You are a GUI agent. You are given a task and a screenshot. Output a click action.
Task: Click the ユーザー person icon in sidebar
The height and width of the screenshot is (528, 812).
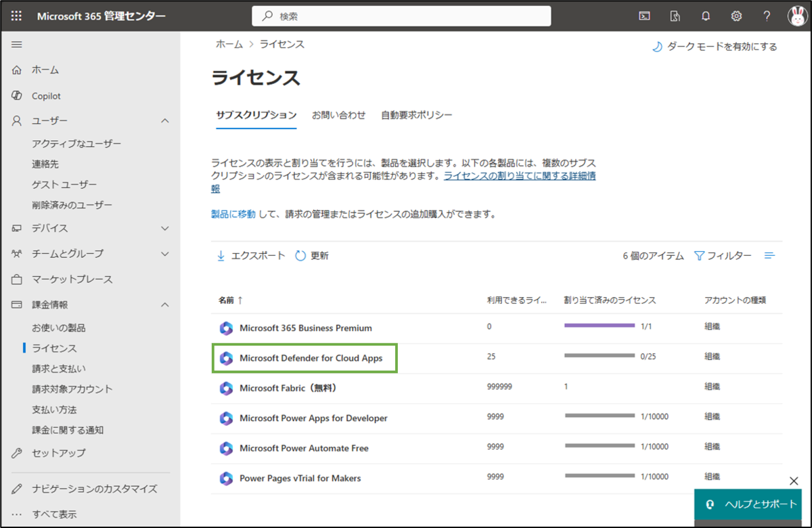pyautogui.click(x=17, y=120)
